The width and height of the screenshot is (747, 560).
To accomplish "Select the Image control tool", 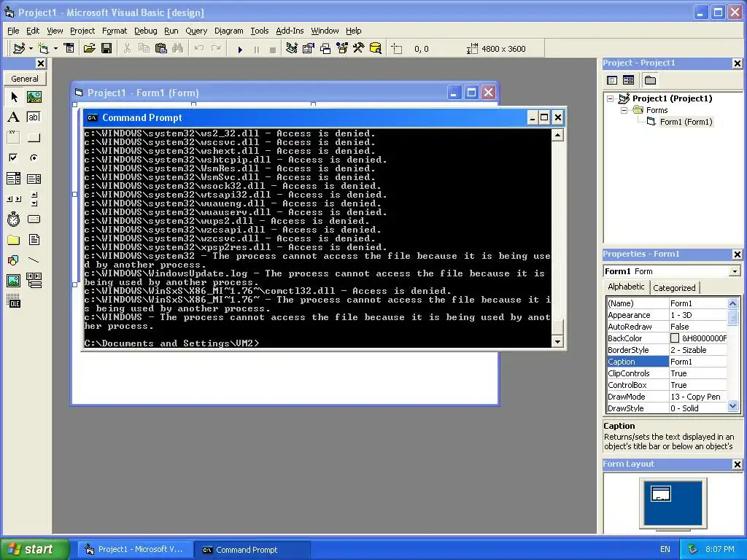I will pyautogui.click(x=14, y=281).
